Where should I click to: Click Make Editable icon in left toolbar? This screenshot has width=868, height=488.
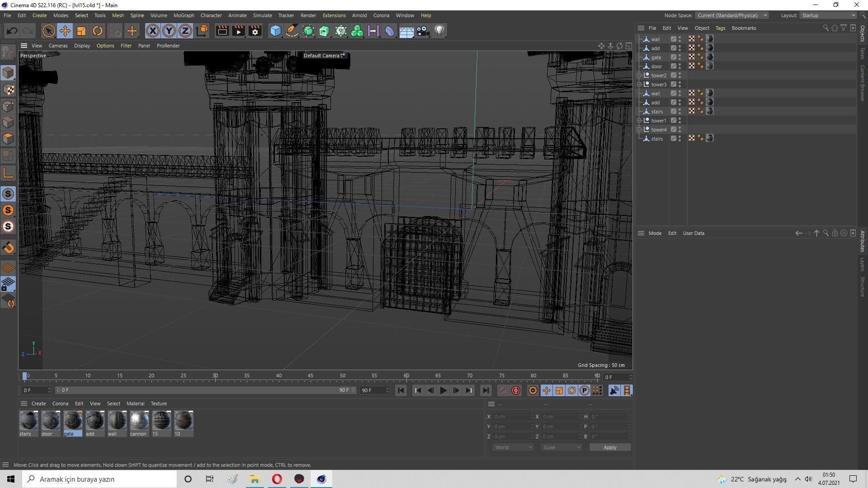8,53
